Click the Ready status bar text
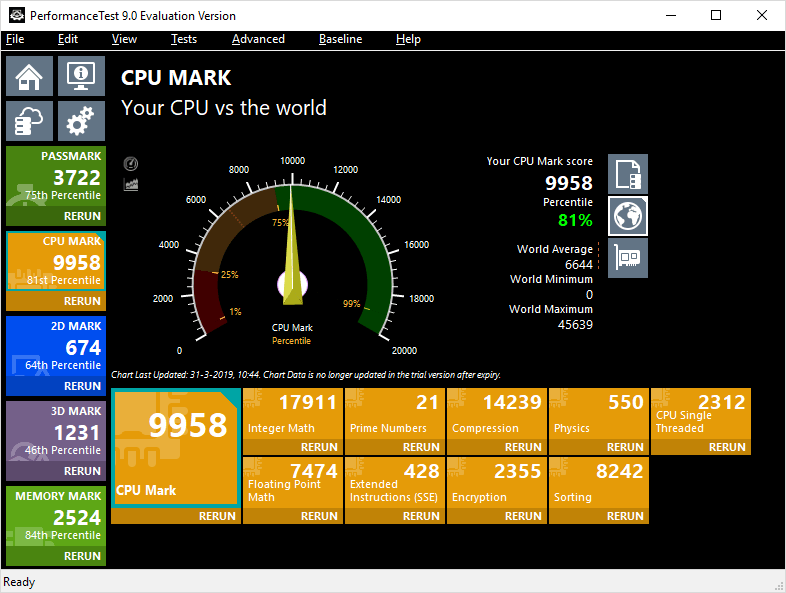Viewport: 786px width, 593px height. (x=19, y=582)
